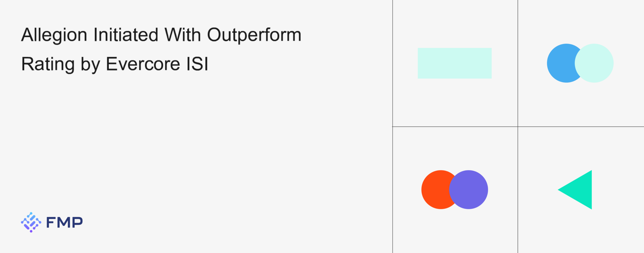
Task: Click the FMP wordmark text
Action: click(64, 223)
